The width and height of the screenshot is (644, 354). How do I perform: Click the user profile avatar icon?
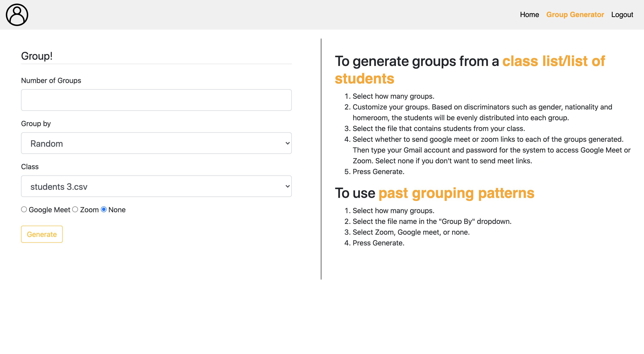[17, 15]
